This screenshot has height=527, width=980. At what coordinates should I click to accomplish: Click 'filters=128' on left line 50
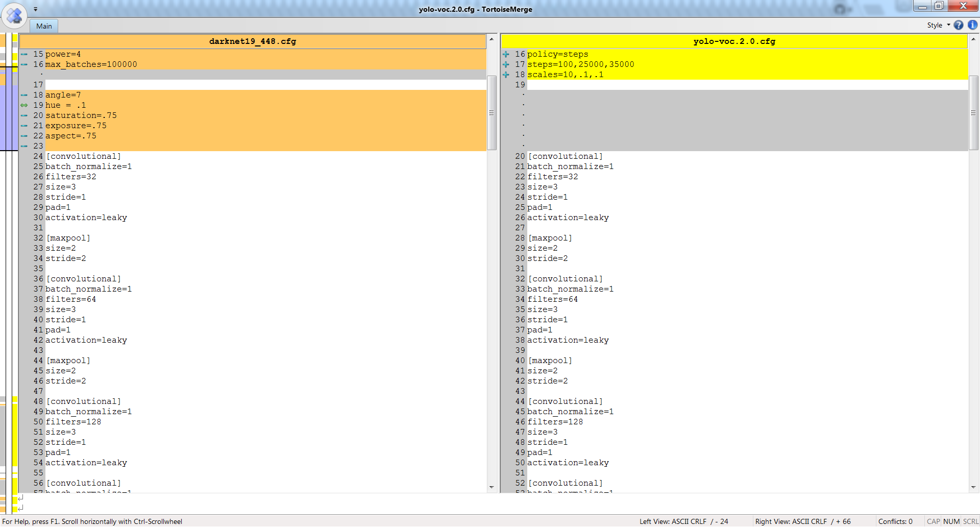point(73,422)
